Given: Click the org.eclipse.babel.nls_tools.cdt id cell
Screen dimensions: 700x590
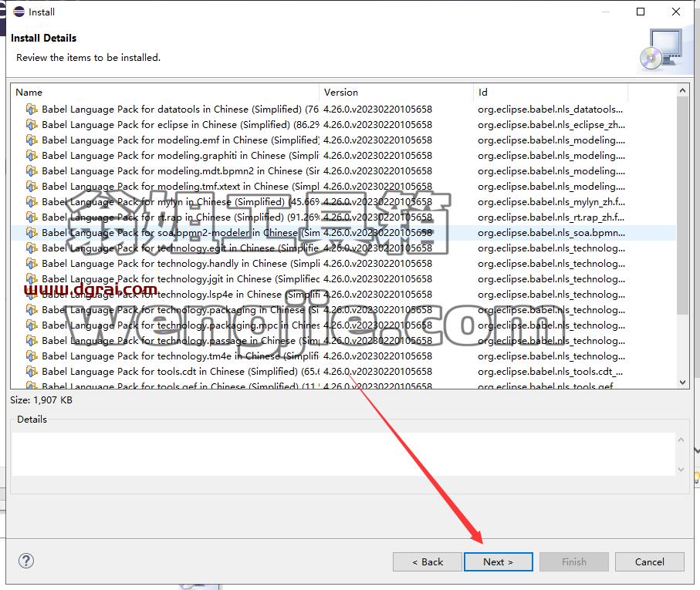Looking at the screenshot, I should click(550, 372).
